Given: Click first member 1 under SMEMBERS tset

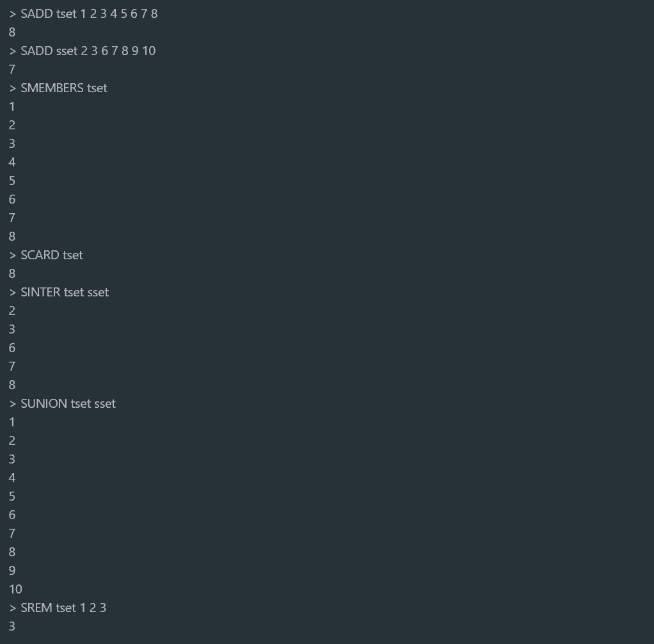Looking at the screenshot, I should 12,106.
